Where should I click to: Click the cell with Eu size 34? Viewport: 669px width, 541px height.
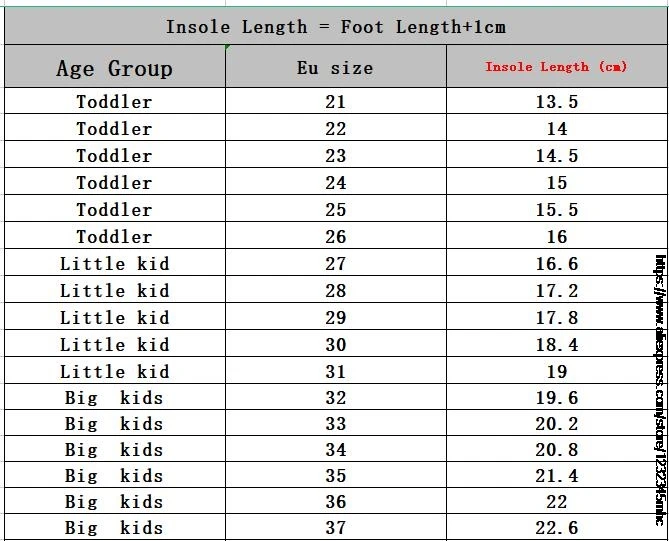pyautogui.click(x=336, y=449)
